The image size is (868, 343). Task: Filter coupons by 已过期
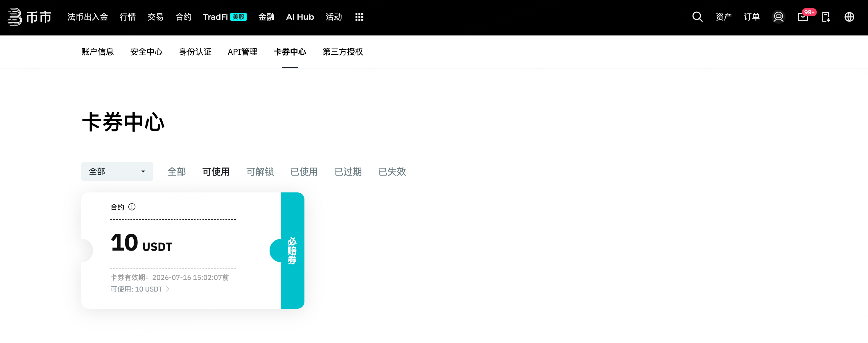(348, 172)
